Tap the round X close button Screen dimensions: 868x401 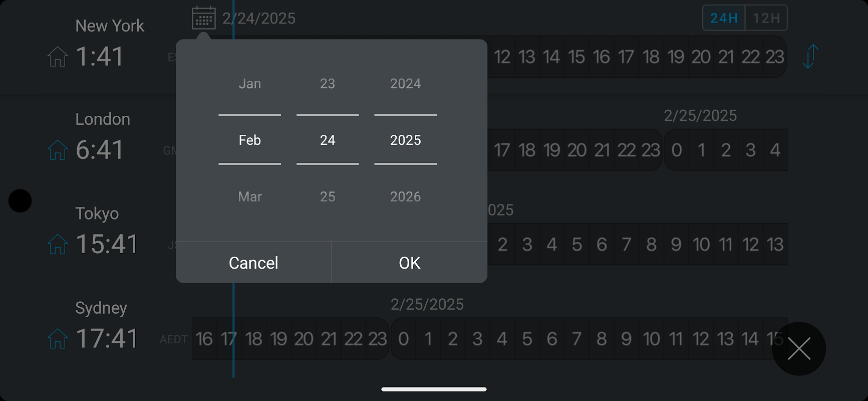pos(798,349)
